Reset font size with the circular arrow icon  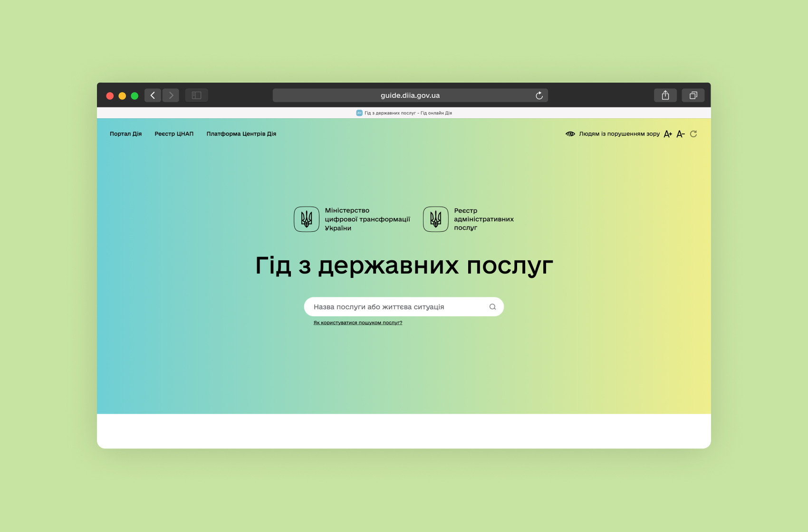693,134
